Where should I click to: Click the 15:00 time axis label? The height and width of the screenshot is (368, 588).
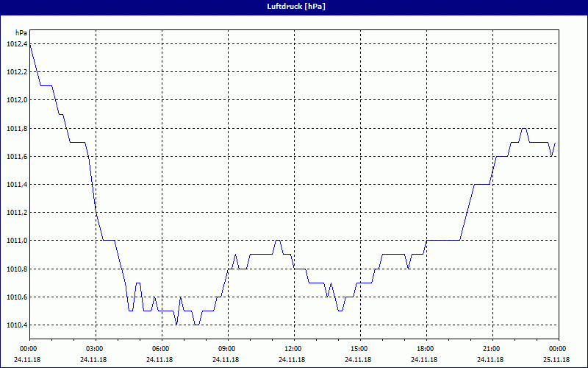[x=359, y=349]
